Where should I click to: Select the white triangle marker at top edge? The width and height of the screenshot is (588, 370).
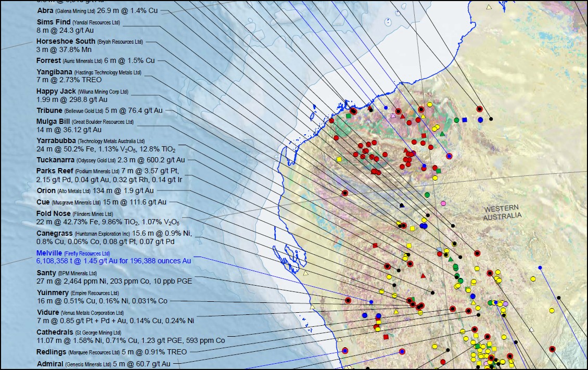coord(489,7)
